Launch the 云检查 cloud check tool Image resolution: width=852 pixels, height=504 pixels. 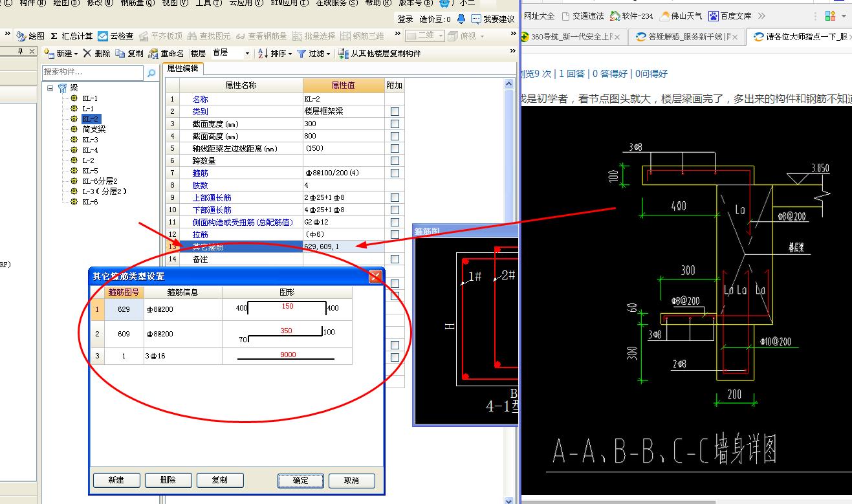(x=116, y=36)
